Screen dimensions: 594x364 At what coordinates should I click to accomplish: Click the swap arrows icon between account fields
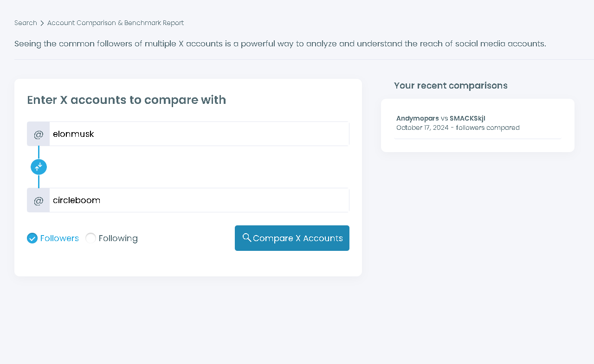click(x=39, y=166)
